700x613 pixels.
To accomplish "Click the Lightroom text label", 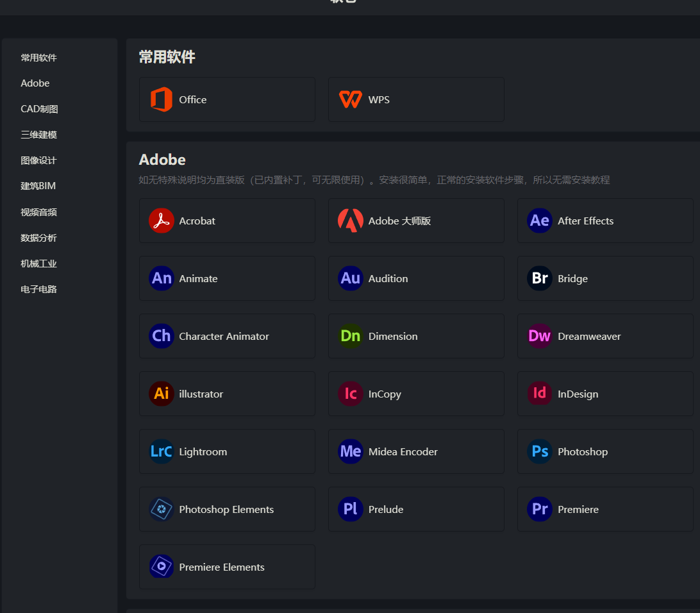I will click(203, 452).
